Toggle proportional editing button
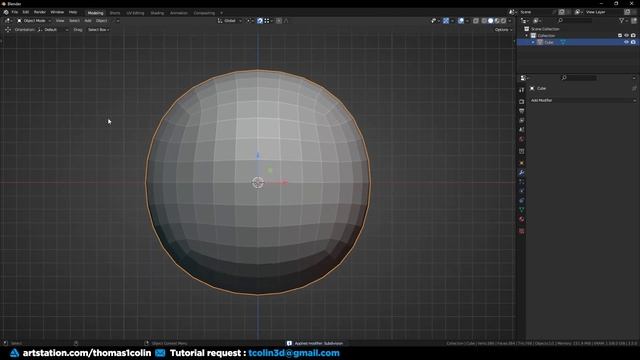640x360 pixels. pos(279,20)
